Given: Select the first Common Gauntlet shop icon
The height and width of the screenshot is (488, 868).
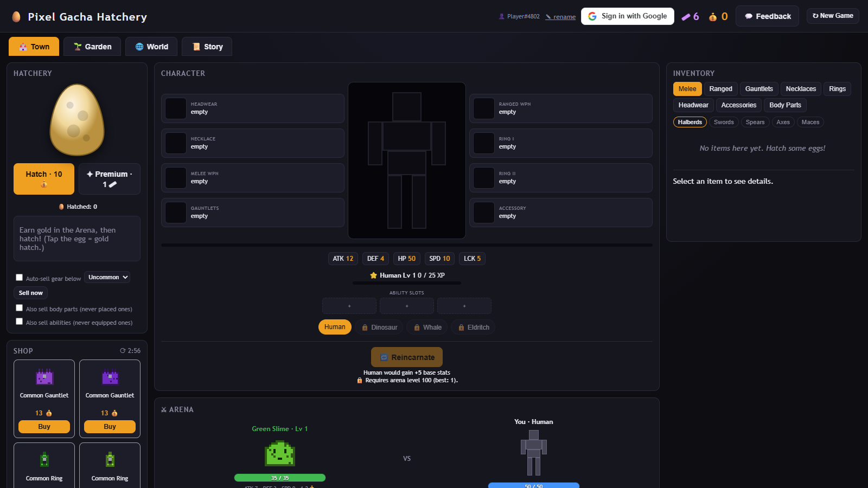Looking at the screenshot, I should click(44, 377).
